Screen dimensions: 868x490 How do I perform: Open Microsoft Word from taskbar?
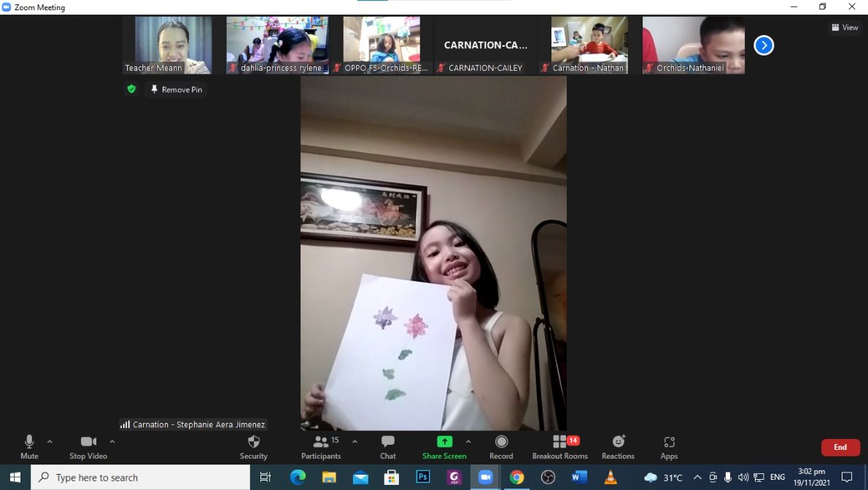point(579,478)
